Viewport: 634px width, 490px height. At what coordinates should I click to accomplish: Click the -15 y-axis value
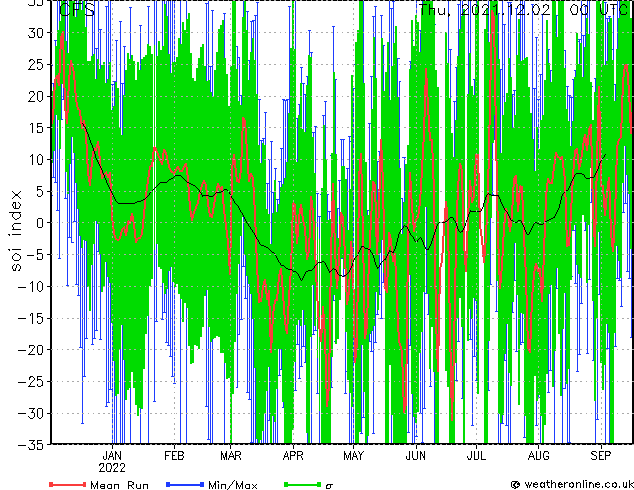(32, 318)
